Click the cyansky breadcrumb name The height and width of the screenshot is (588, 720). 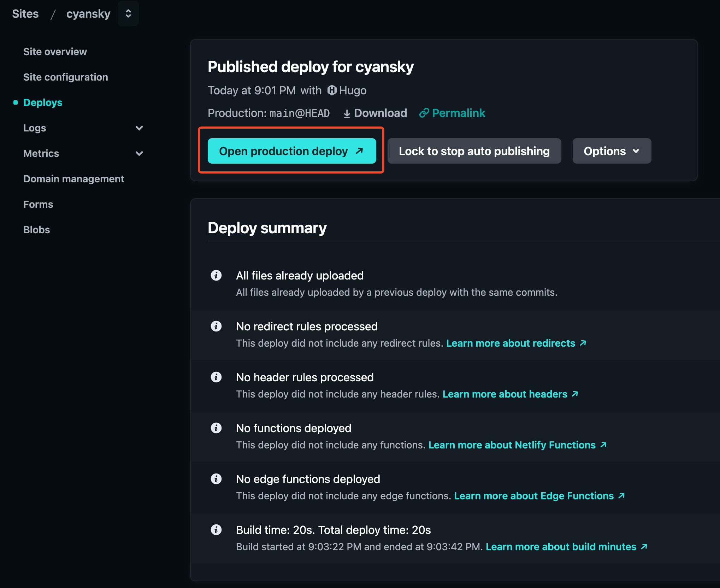pos(88,14)
